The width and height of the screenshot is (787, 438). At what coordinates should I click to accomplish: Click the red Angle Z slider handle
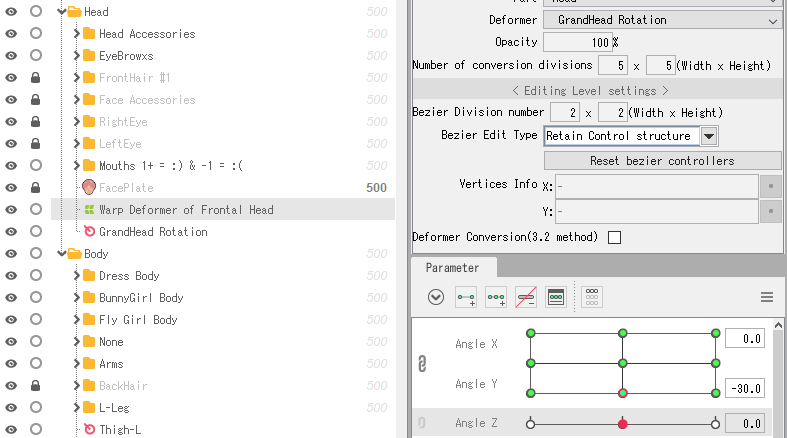[x=622, y=424]
